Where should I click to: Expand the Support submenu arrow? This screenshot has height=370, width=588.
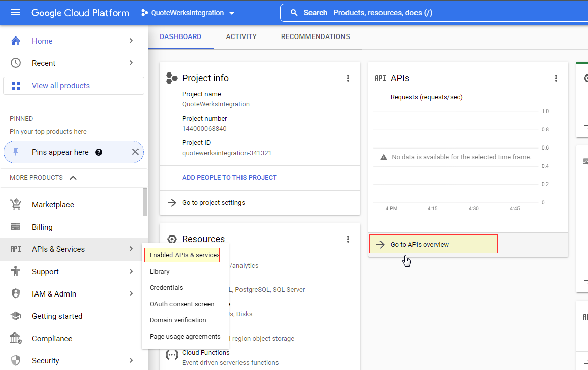coord(131,272)
